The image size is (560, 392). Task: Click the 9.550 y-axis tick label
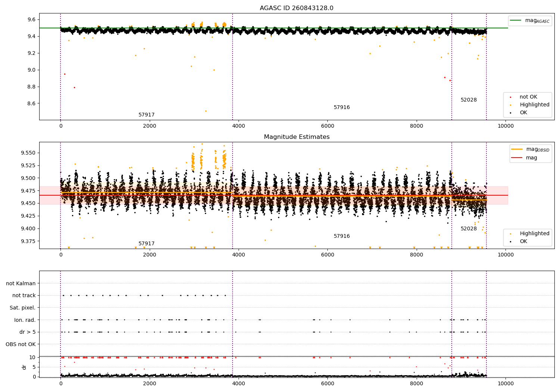(28, 153)
